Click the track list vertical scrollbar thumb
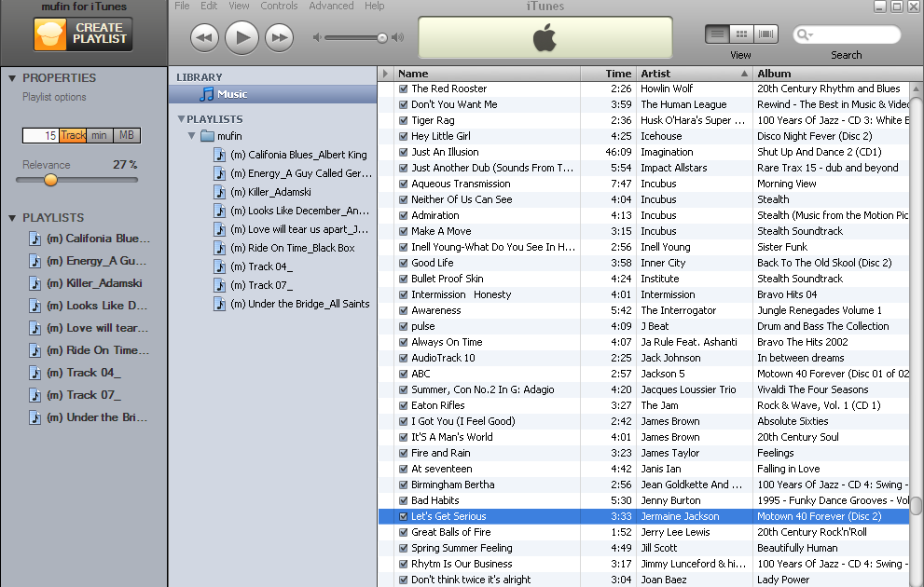The width and height of the screenshot is (924, 587). pyautogui.click(x=917, y=505)
